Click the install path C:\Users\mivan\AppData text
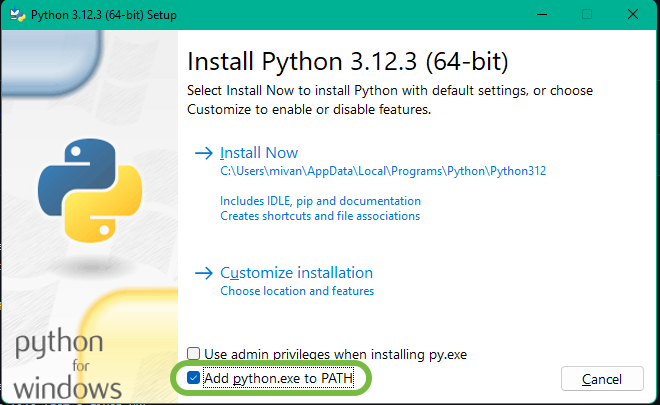 point(383,171)
